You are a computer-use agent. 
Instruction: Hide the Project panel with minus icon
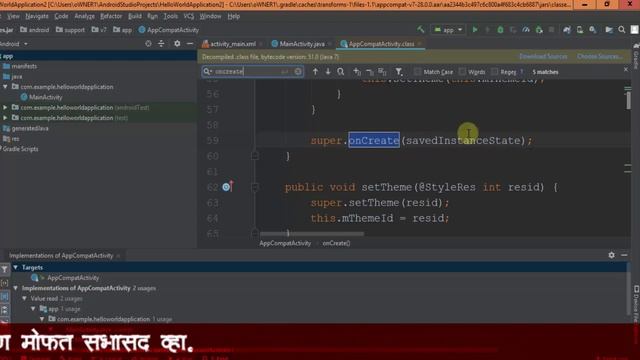190,43
